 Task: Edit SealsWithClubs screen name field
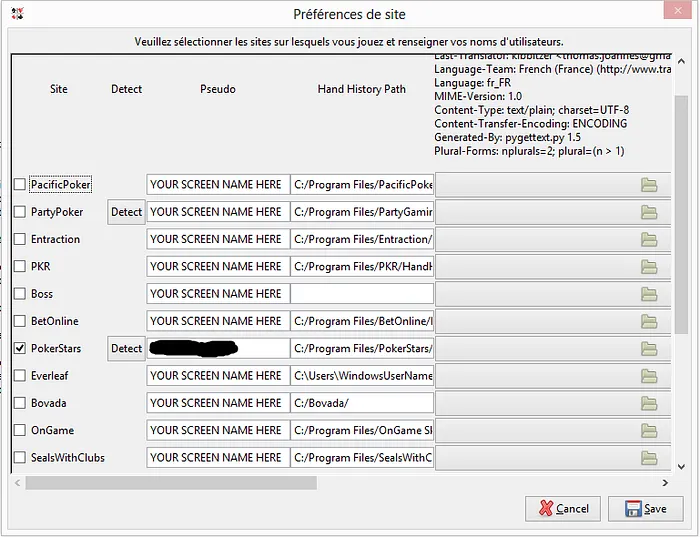(218, 458)
